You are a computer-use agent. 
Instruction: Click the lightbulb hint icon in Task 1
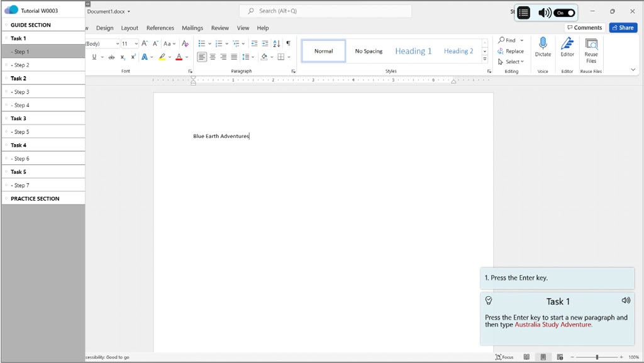[489, 301]
